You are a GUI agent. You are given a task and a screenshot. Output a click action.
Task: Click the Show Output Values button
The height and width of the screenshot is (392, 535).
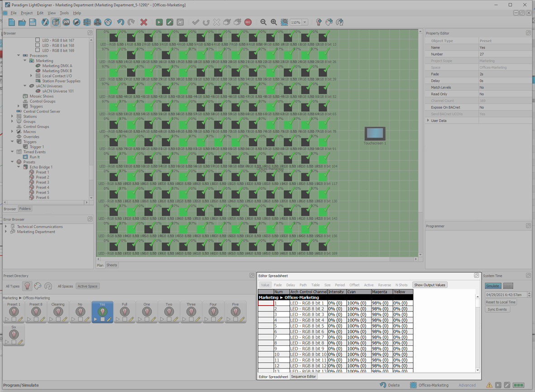pos(430,285)
